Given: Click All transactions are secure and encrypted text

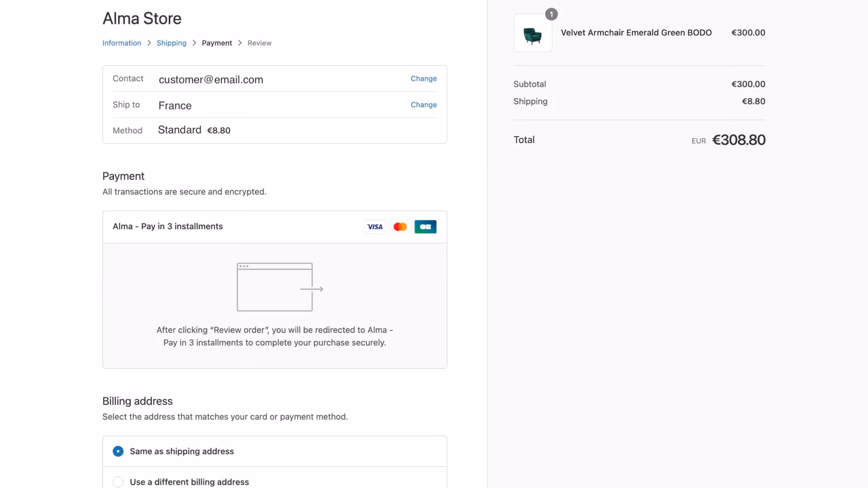Looking at the screenshot, I should coord(184,192).
